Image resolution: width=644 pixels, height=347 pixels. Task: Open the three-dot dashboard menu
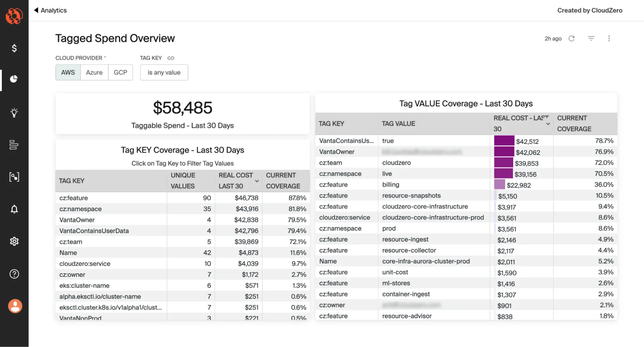pyautogui.click(x=609, y=38)
